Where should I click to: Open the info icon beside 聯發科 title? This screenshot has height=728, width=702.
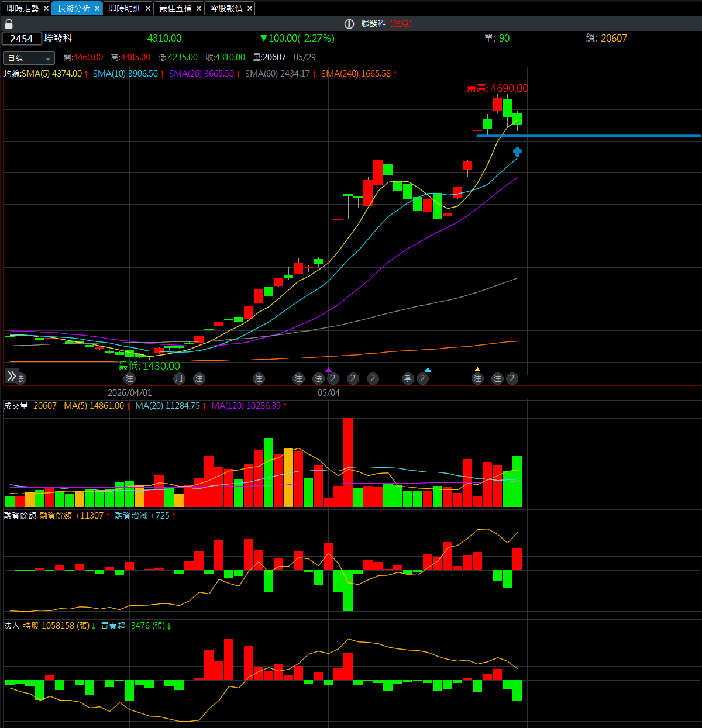click(349, 24)
